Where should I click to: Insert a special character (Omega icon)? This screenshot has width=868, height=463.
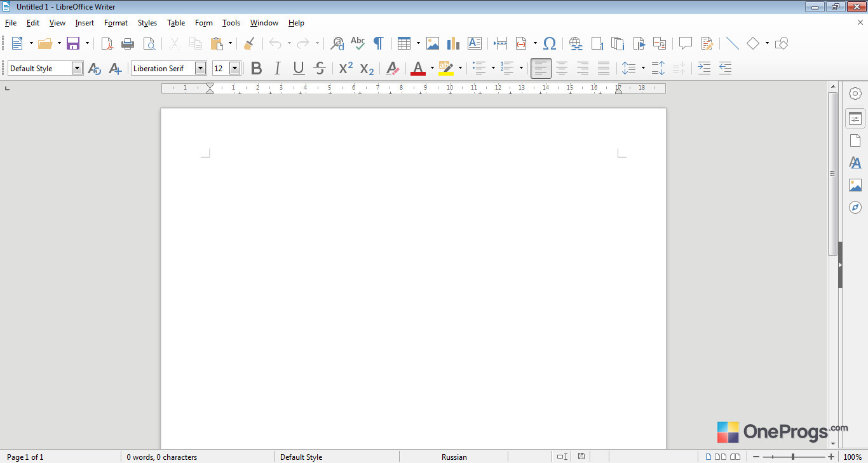(550, 43)
